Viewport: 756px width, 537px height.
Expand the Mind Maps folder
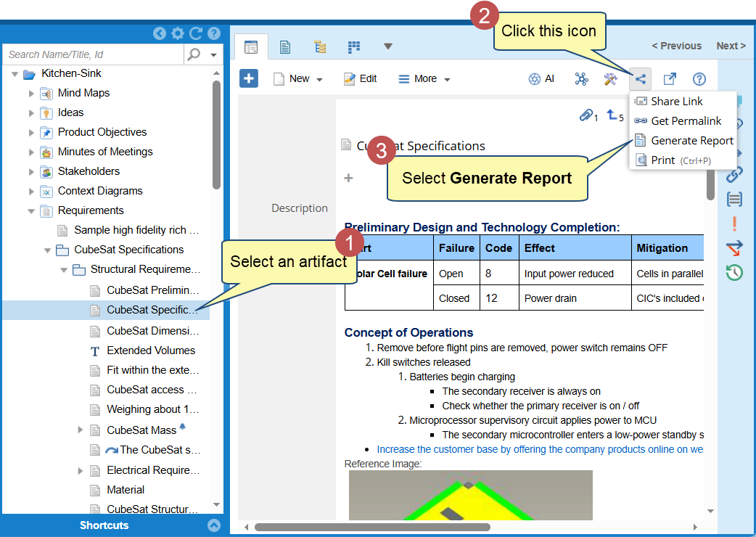[x=31, y=93]
